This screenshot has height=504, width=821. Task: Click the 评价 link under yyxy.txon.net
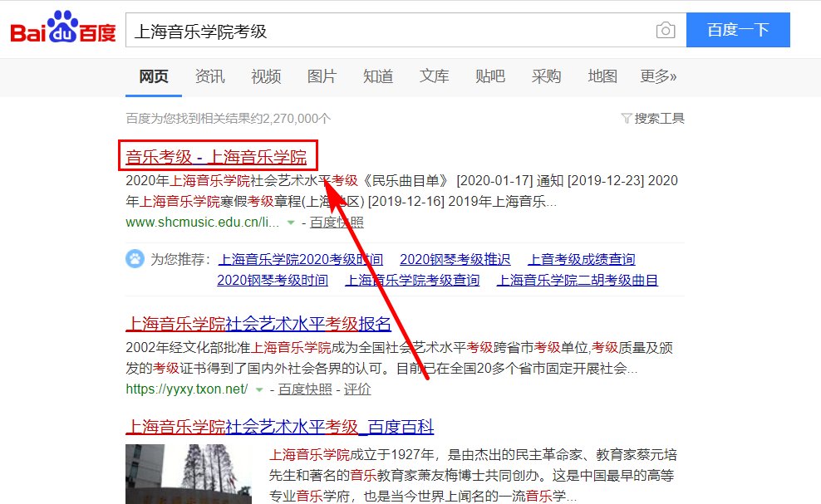click(x=357, y=389)
